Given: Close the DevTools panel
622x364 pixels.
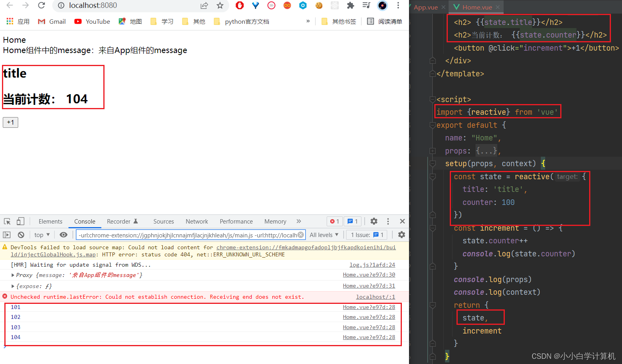Looking at the screenshot, I should [402, 221].
